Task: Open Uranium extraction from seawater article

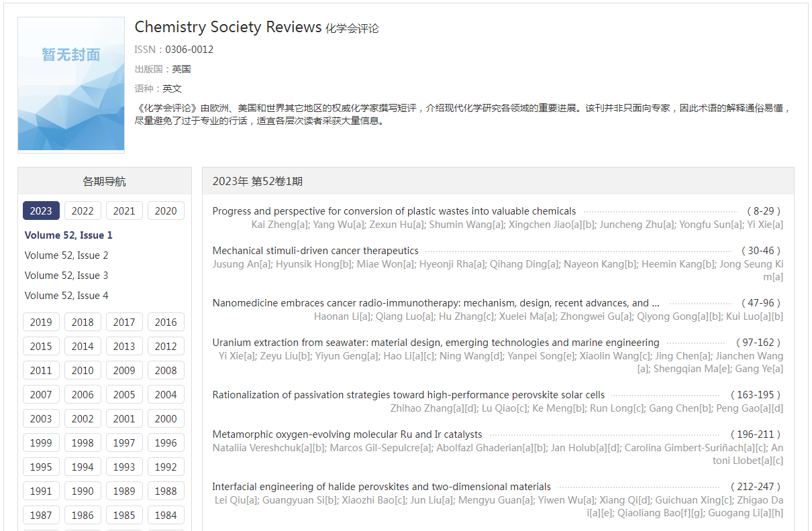Action: tap(436, 343)
